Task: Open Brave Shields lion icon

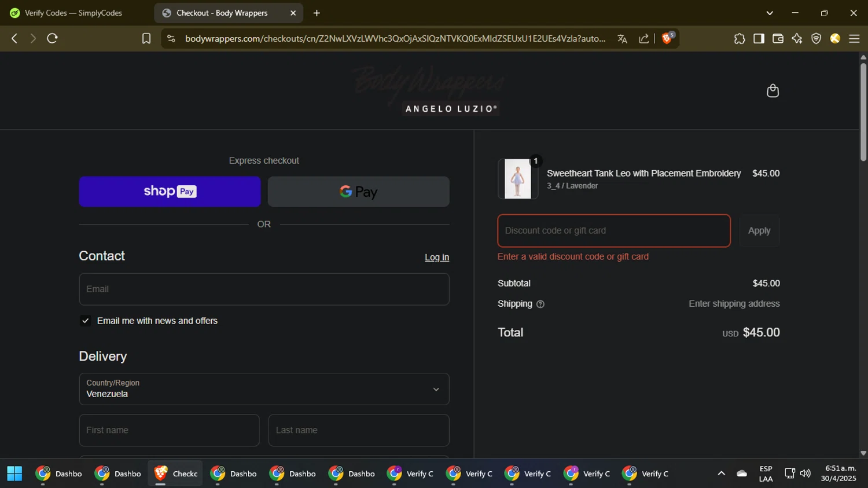Action: [x=667, y=38]
